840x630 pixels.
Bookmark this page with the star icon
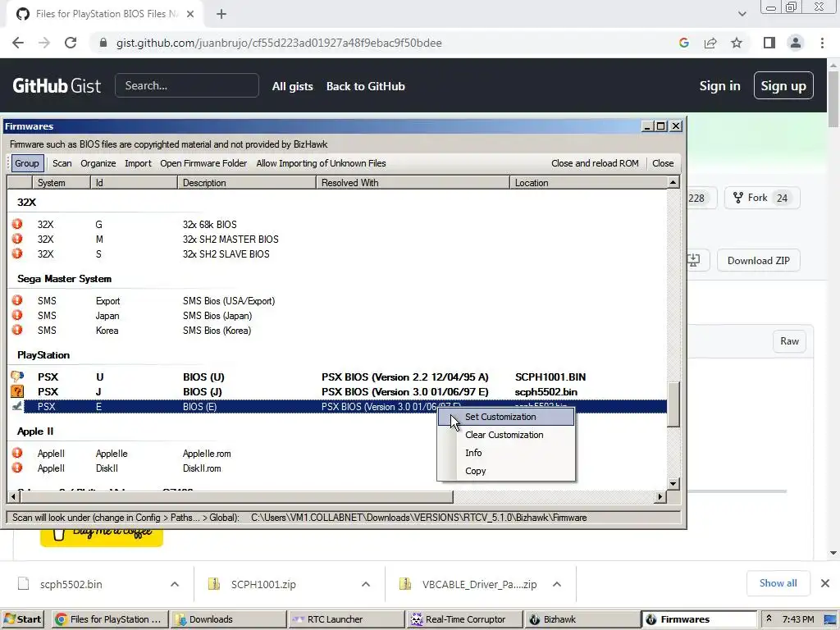[737, 43]
